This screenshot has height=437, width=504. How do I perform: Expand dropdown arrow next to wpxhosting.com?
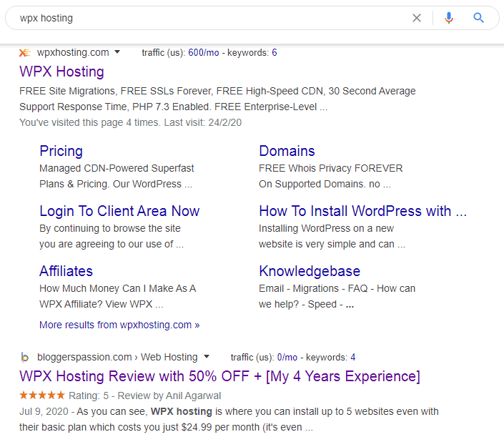tap(117, 51)
